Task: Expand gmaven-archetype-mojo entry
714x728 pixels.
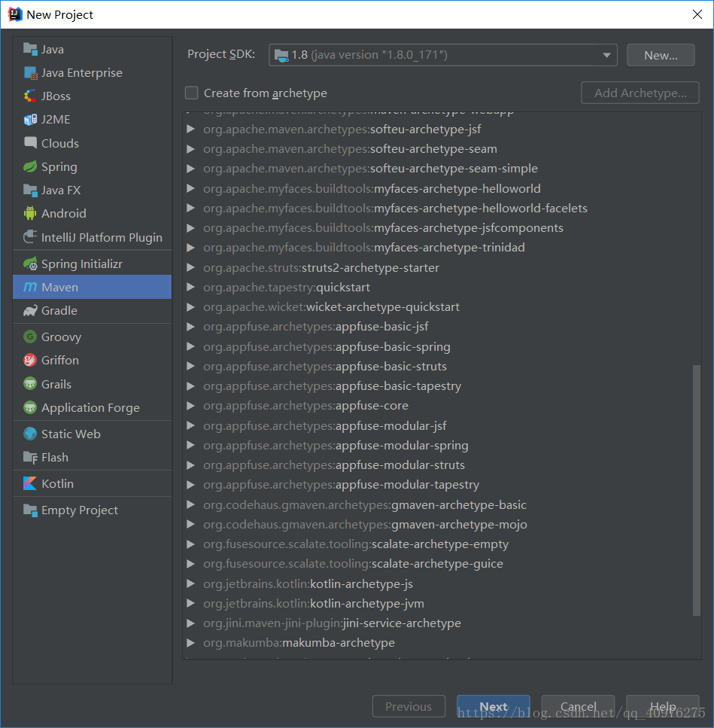Action: tap(190, 524)
